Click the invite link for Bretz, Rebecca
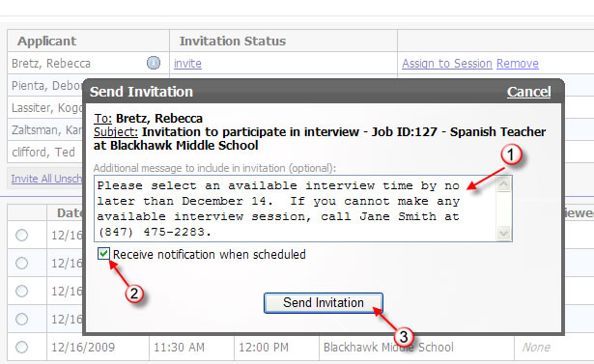 point(187,64)
